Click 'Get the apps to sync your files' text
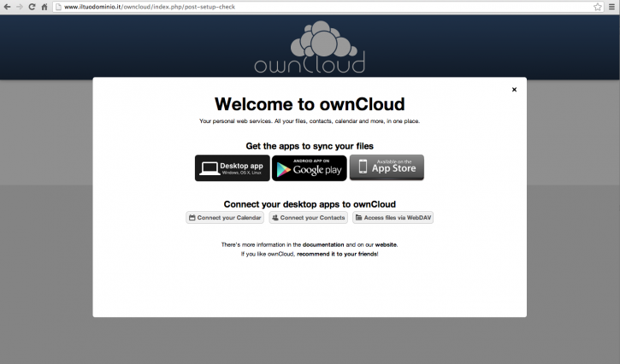 (x=310, y=146)
